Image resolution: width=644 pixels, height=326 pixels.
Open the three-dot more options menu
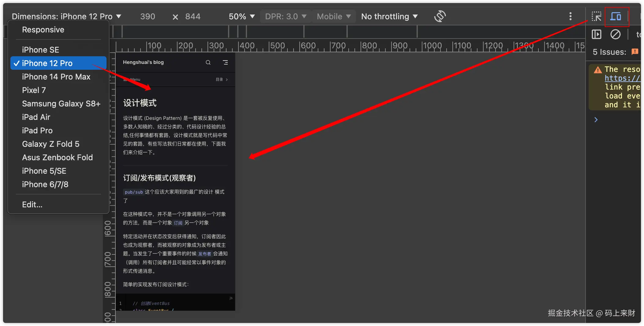[x=571, y=16]
